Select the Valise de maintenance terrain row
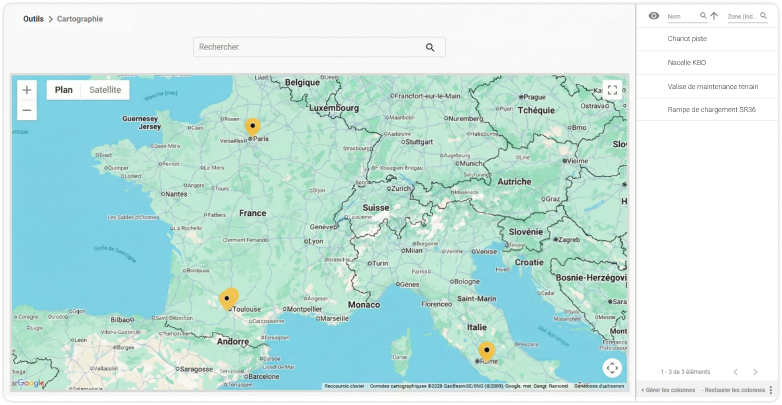Viewport: 782px width, 405px height. pos(707,87)
